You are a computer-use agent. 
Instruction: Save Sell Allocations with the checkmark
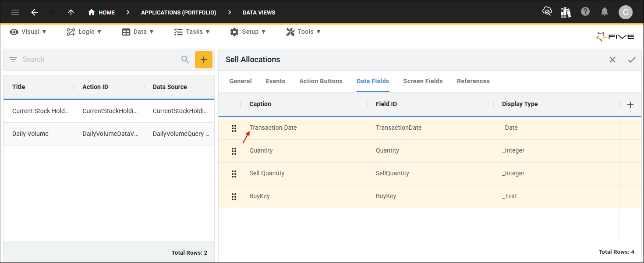632,60
